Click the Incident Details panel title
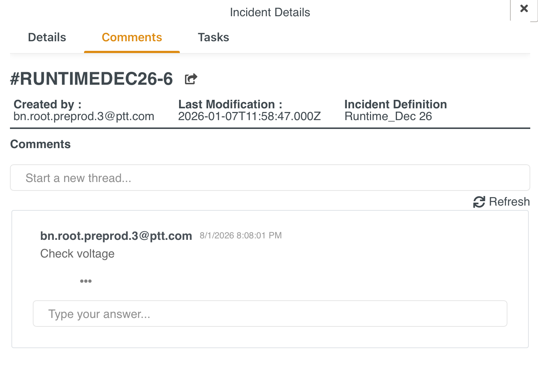The height and width of the screenshot is (392, 538). (x=270, y=13)
